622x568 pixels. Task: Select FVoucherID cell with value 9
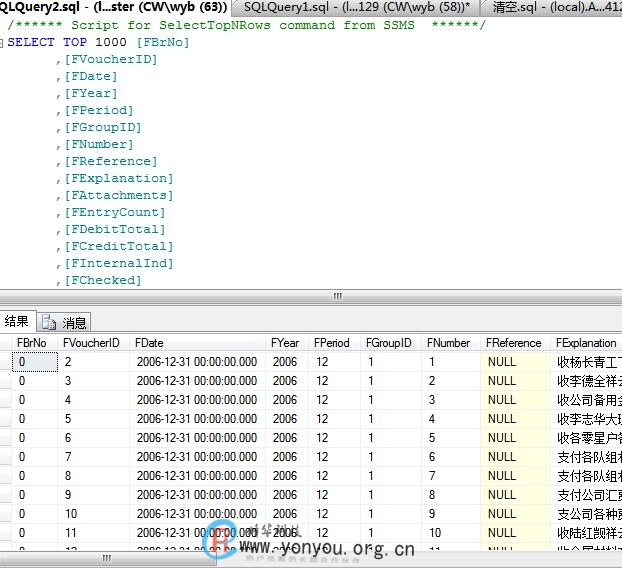(94, 495)
